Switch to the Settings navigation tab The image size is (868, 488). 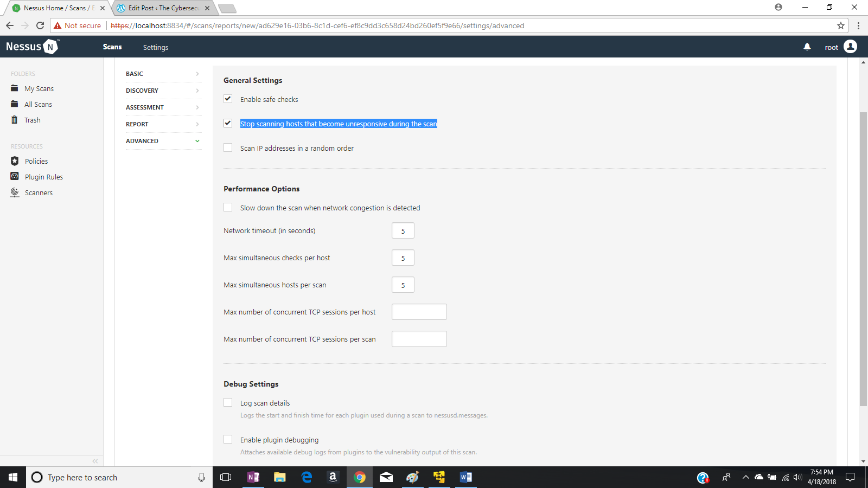click(x=156, y=47)
